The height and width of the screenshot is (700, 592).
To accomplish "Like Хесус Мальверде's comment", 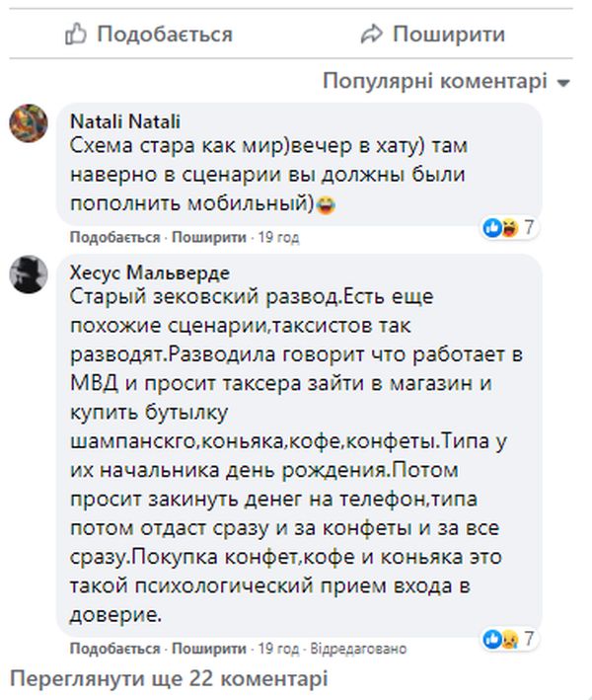I will [x=113, y=650].
